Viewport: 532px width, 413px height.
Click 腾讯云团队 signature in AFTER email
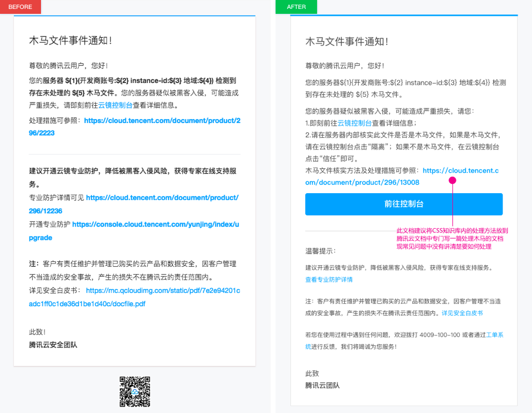coord(323,385)
